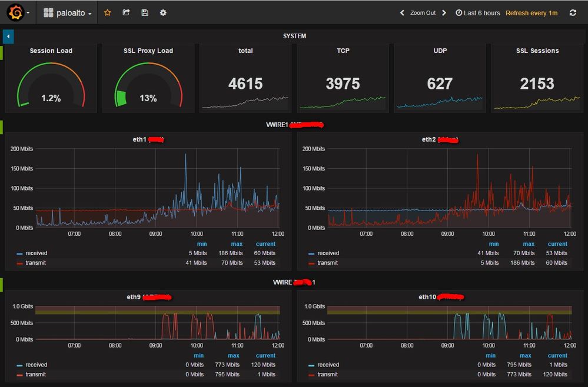
Task: Click the transmit color line in eth10 legend
Action: (311, 375)
